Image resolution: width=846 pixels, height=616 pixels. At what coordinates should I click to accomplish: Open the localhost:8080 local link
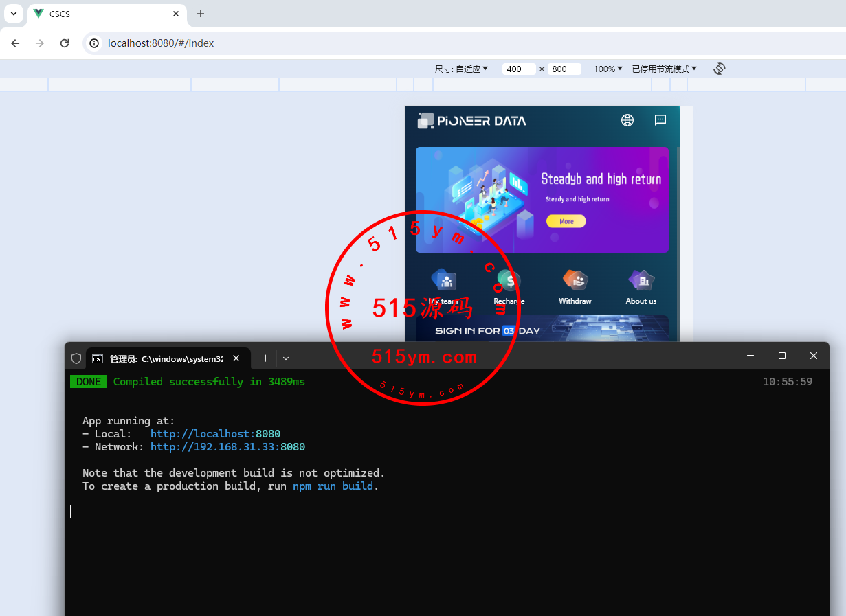[215, 434]
